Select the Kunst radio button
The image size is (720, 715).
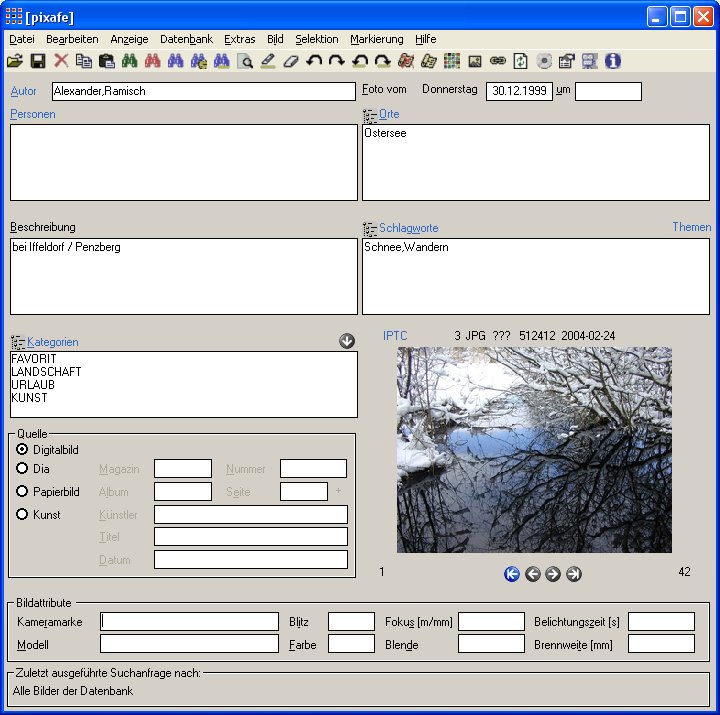22,514
